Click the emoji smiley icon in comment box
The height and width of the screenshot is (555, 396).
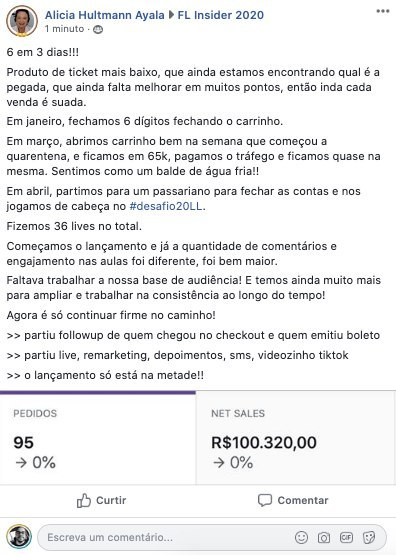[301, 538]
